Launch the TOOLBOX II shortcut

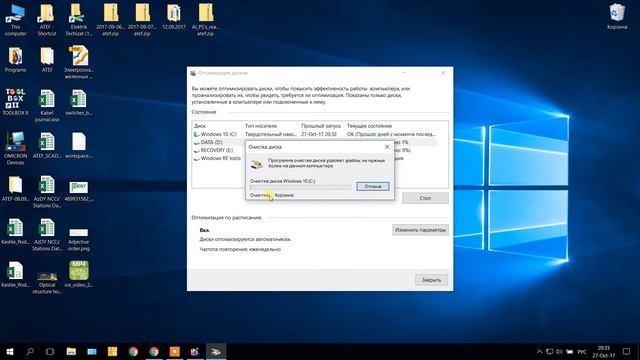[x=16, y=102]
